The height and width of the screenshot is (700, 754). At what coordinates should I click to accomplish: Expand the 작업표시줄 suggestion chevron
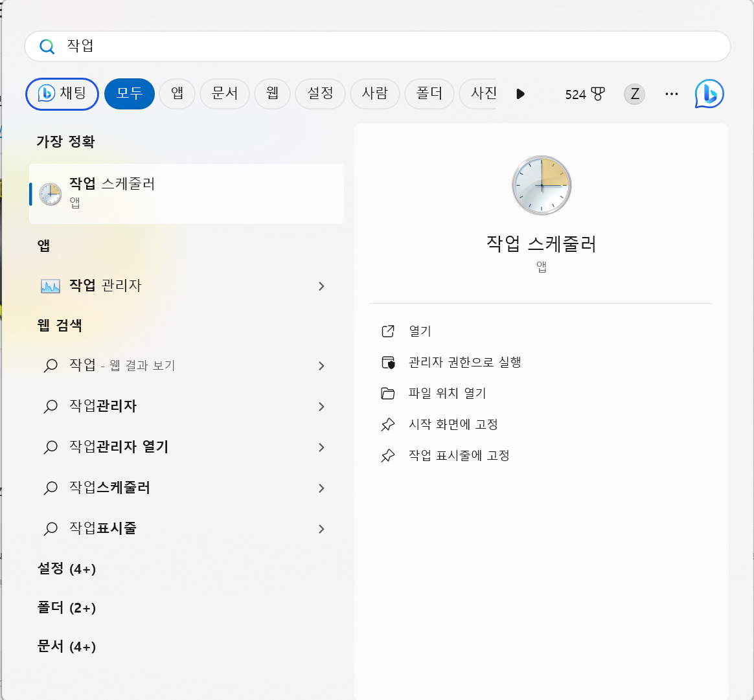(x=321, y=529)
